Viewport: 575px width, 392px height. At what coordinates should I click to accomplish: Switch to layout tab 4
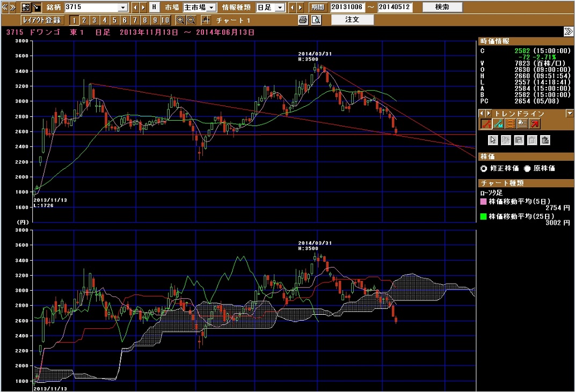105,20
